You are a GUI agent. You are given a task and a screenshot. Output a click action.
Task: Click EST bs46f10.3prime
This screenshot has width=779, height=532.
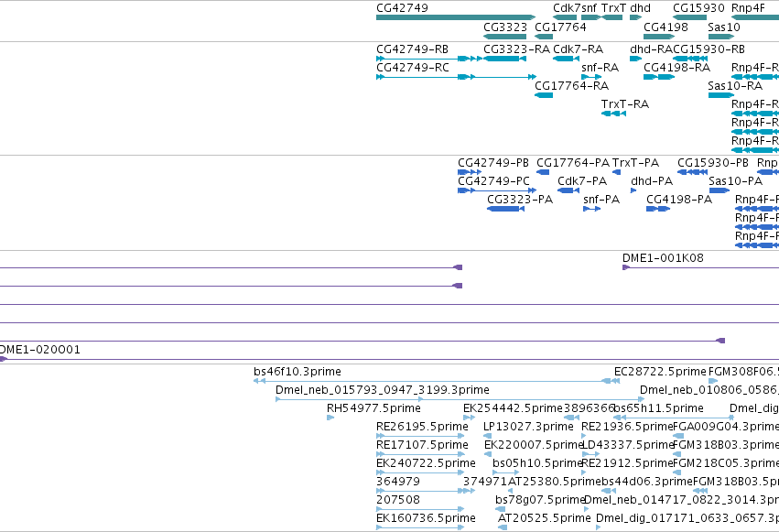[x=437, y=381]
